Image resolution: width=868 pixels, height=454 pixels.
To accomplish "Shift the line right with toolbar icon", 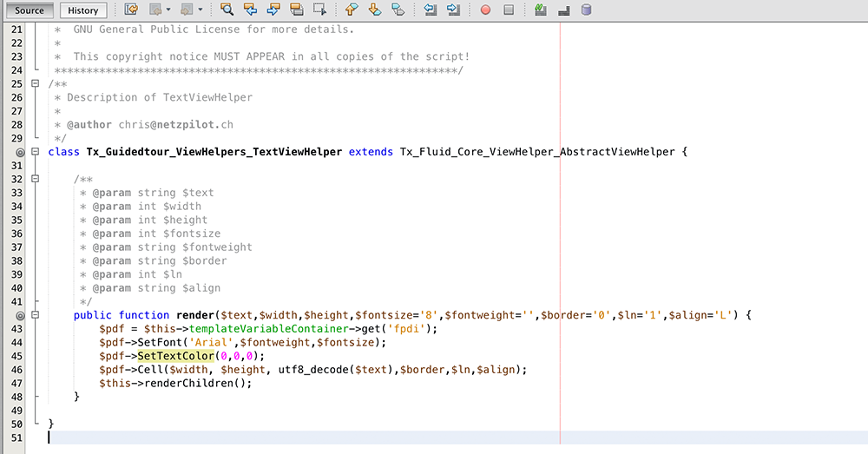I will tap(454, 10).
